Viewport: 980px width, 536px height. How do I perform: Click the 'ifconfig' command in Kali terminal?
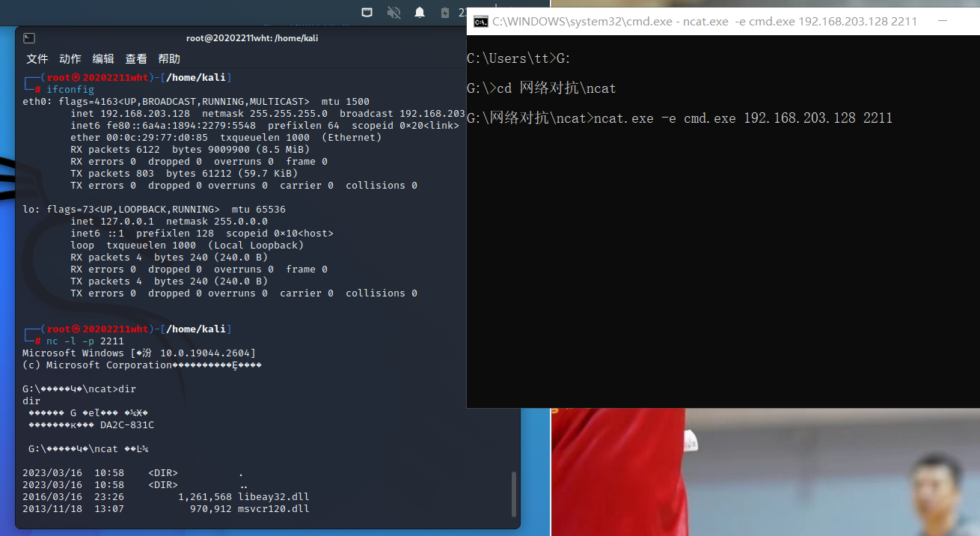[70, 90]
